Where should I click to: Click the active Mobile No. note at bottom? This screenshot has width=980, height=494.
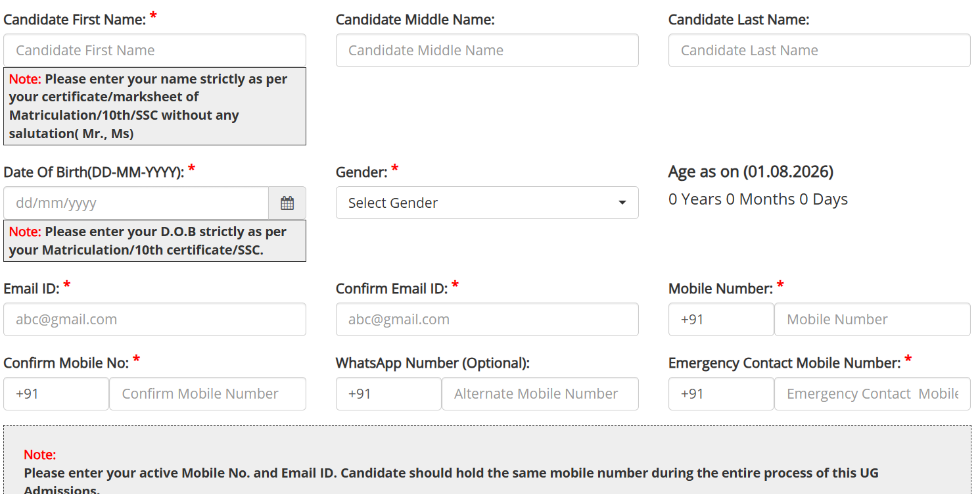pos(451,474)
